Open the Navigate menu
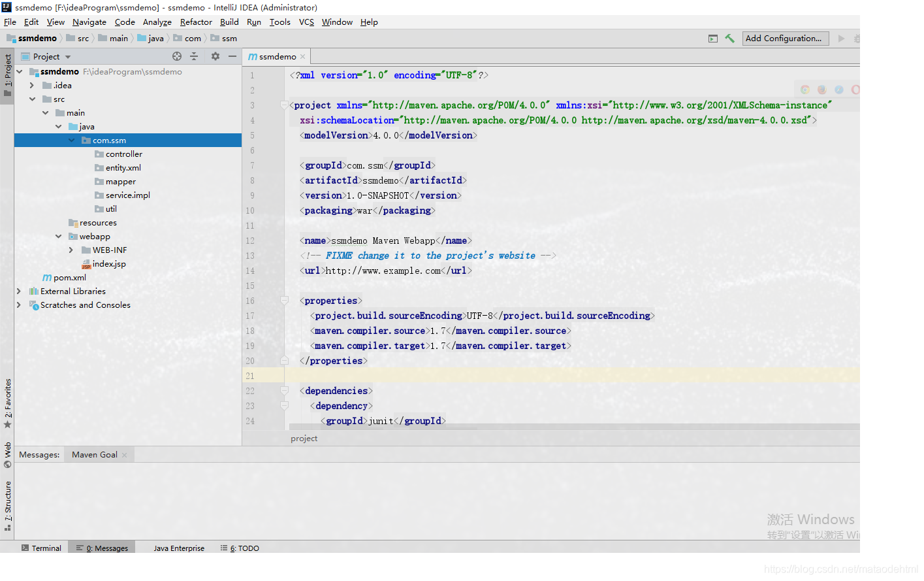Viewport: 924px width, 581px height. (x=89, y=22)
